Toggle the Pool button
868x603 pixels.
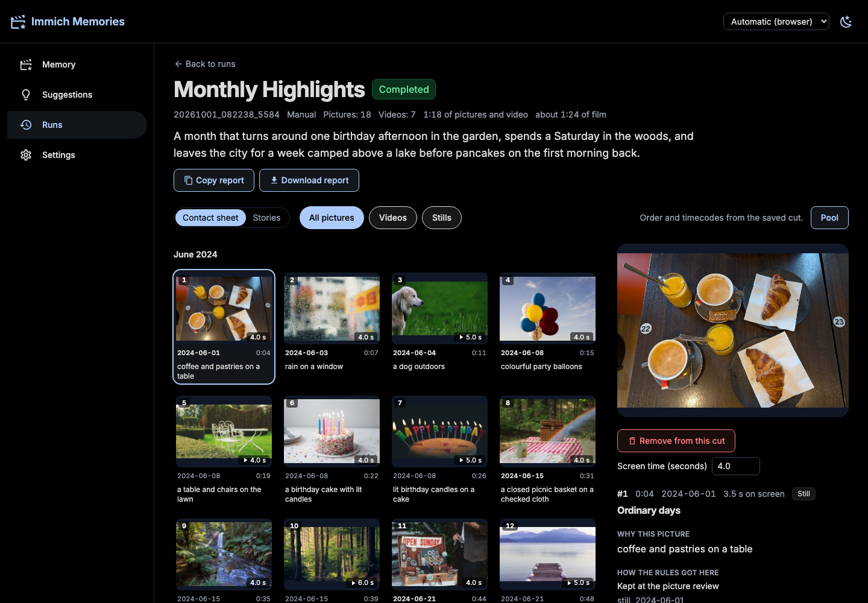pyautogui.click(x=829, y=218)
